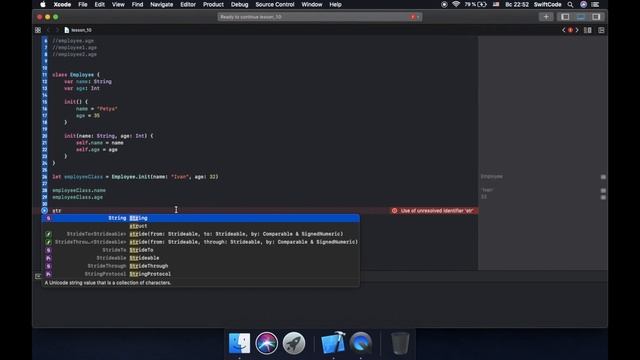Open the Xcode application menu
The image size is (640, 360).
(x=62, y=4)
